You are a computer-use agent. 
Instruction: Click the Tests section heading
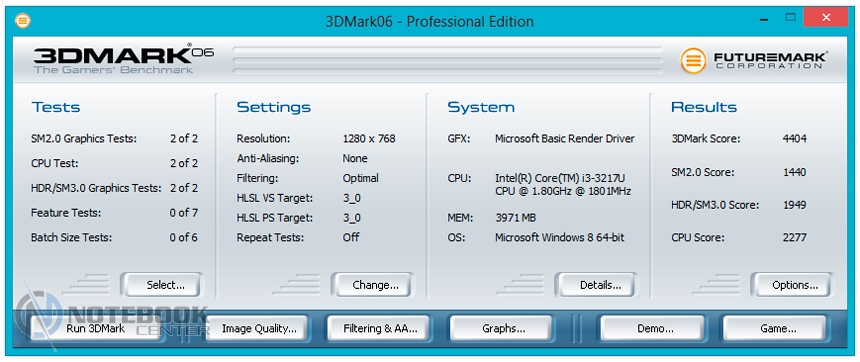55,107
